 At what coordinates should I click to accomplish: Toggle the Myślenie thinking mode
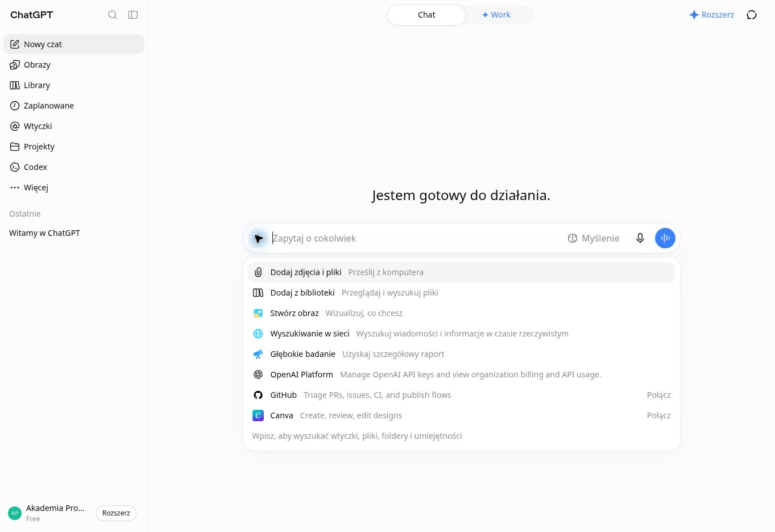(x=594, y=238)
